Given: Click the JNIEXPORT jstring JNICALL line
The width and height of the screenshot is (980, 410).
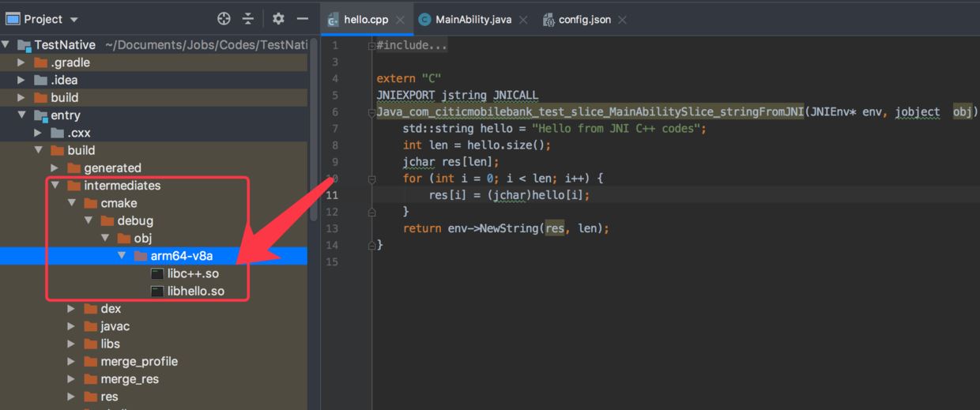Looking at the screenshot, I should (457, 95).
